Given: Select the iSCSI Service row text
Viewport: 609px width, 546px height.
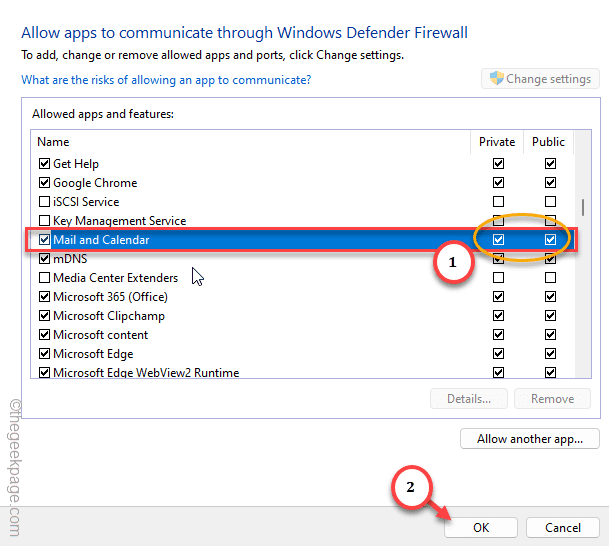Looking at the screenshot, I should click(86, 202).
